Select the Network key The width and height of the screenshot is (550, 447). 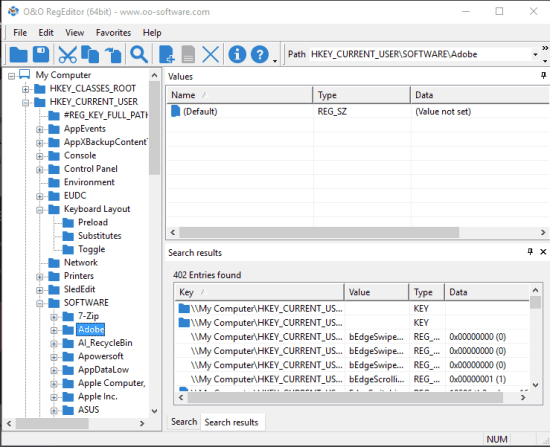point(81,262)
